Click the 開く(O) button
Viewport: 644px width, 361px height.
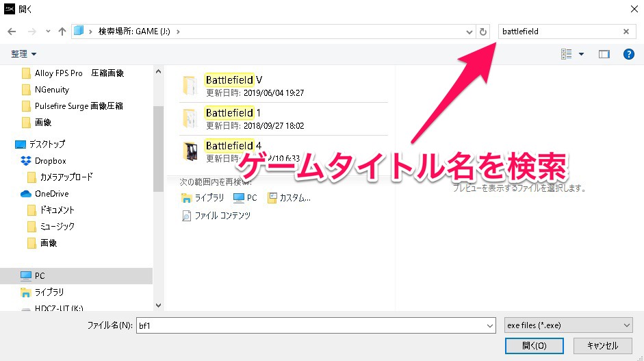click(x=534, y=346)
